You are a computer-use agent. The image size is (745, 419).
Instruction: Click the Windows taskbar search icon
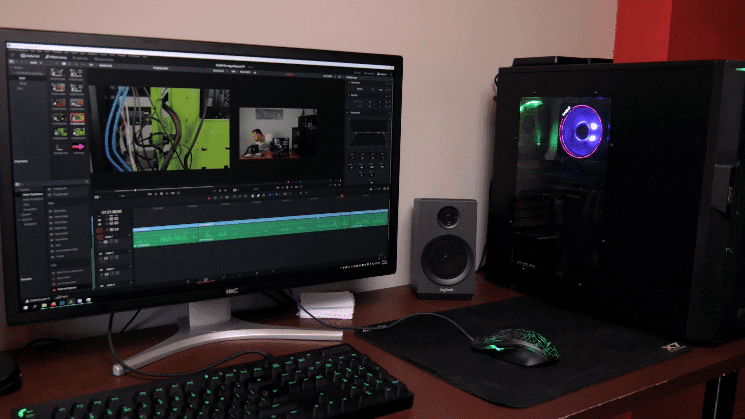[x=35, y=306]
